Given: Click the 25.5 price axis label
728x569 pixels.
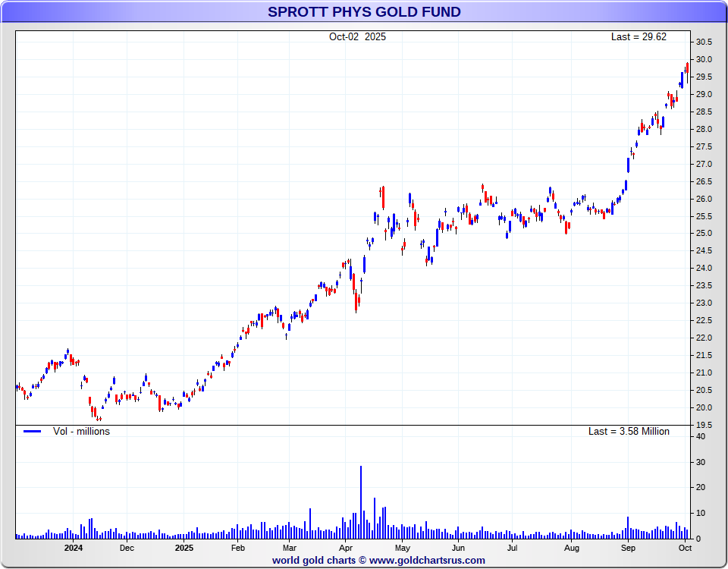Looking at the screenshot, I should [x=704, y=216].
